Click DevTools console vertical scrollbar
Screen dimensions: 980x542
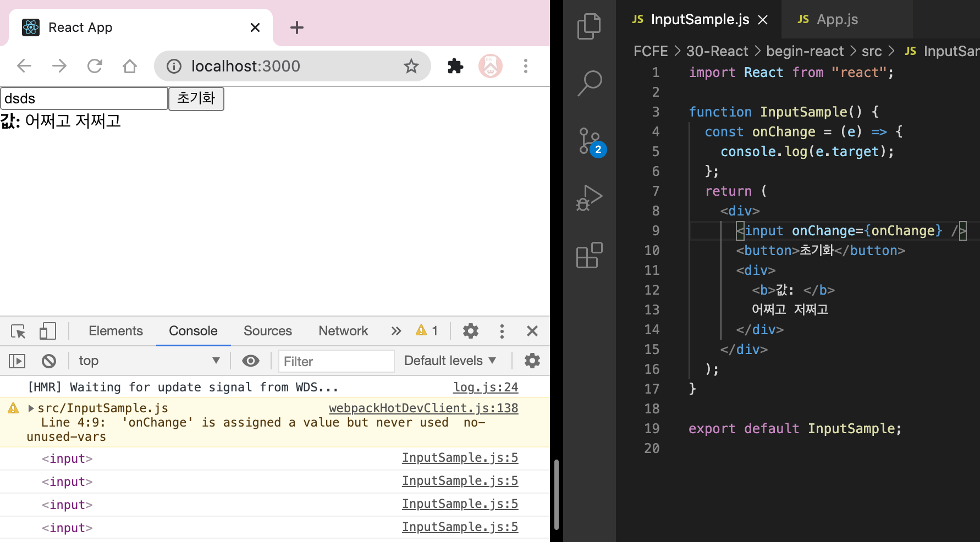tap(557, 494)
